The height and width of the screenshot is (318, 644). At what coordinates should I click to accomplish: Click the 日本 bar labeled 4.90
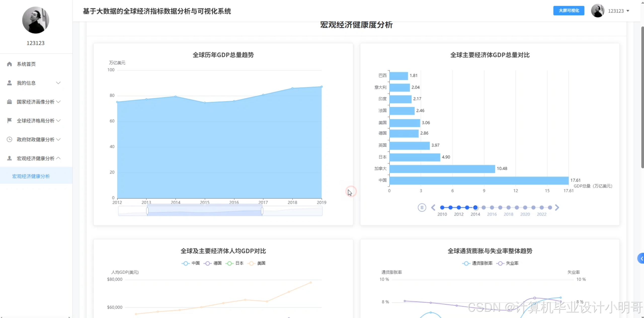click(x=415, y=157)
